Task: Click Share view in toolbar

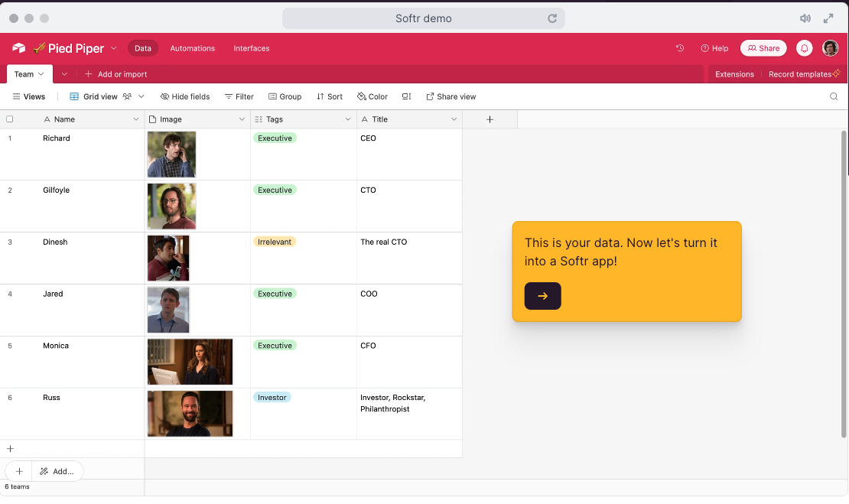Action: (x=451, y=96)
